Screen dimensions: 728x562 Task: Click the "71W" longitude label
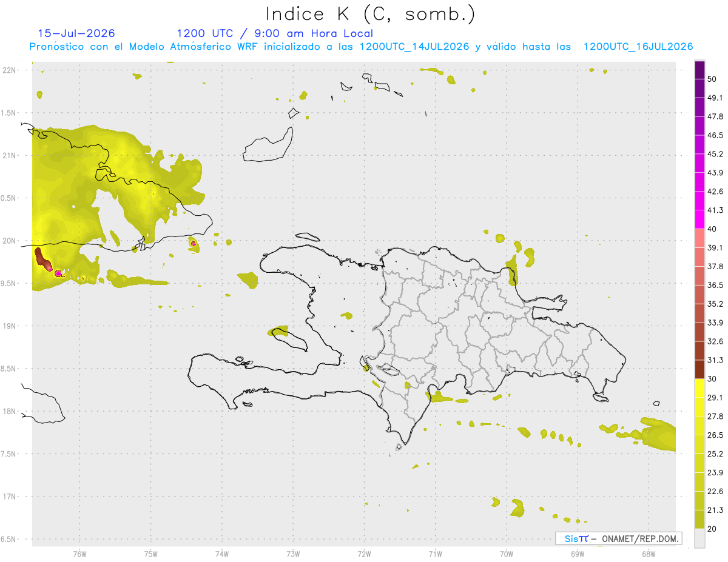coord(435,554)
